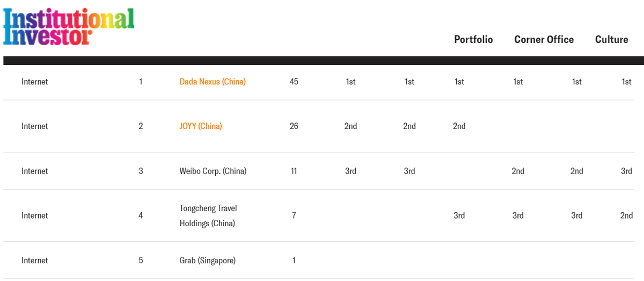Select the Grab (Singapore) company name

(x=208, y=261)
